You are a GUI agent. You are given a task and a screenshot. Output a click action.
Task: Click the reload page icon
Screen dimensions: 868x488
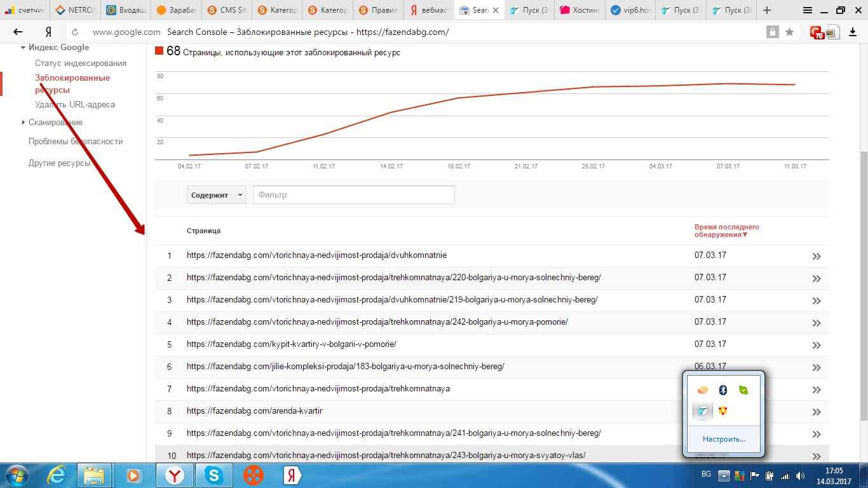click(75, 32)
